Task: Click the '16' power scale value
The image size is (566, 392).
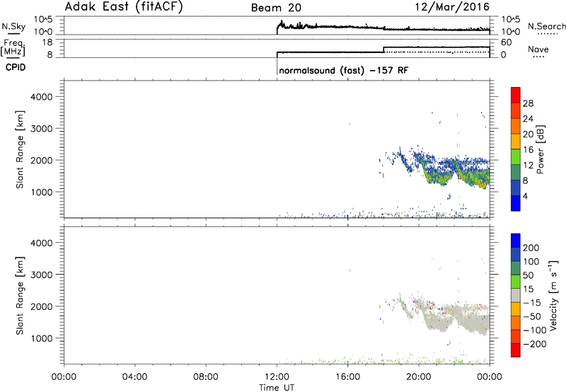Action: click(528, 150)
